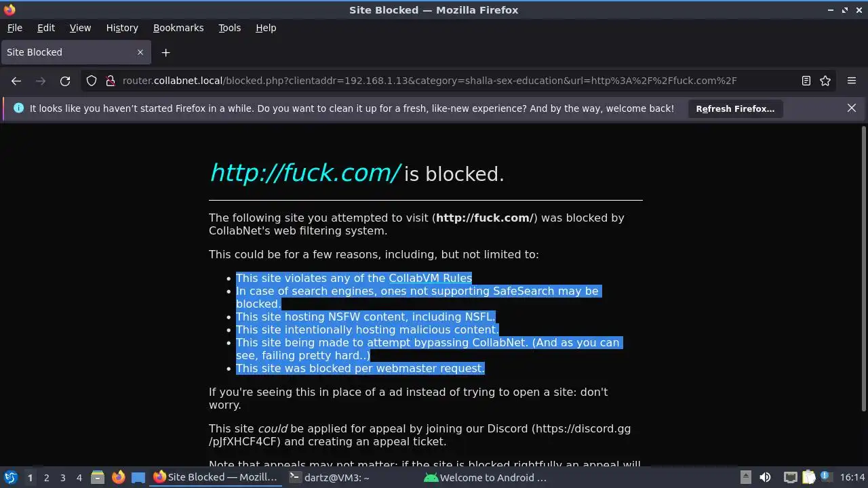Close the Site Blocked tab
The width and height of the screenshot is (868, 488).
[x=140, y=52]
